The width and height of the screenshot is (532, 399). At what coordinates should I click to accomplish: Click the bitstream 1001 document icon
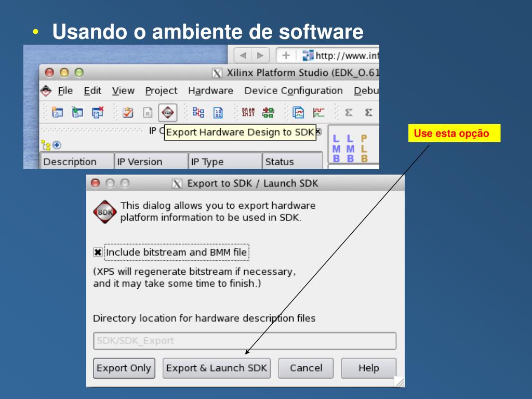[x=218, y=113]
